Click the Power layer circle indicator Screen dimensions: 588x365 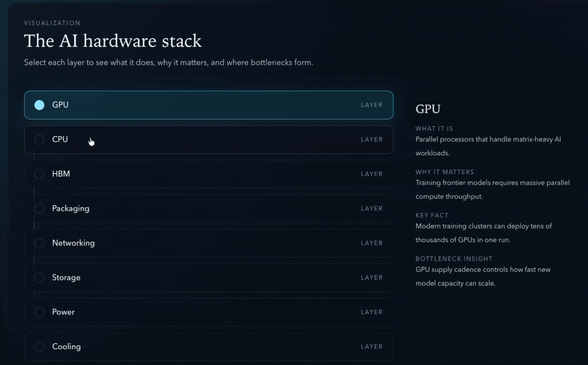(39, 312)
